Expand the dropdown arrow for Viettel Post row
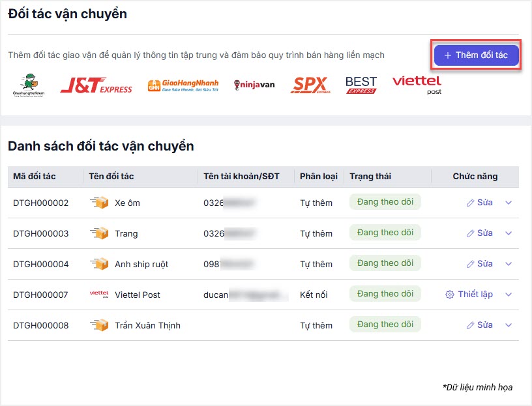This screenshot has width=532, height=406. pyautogui.click(x=509, y=294)
